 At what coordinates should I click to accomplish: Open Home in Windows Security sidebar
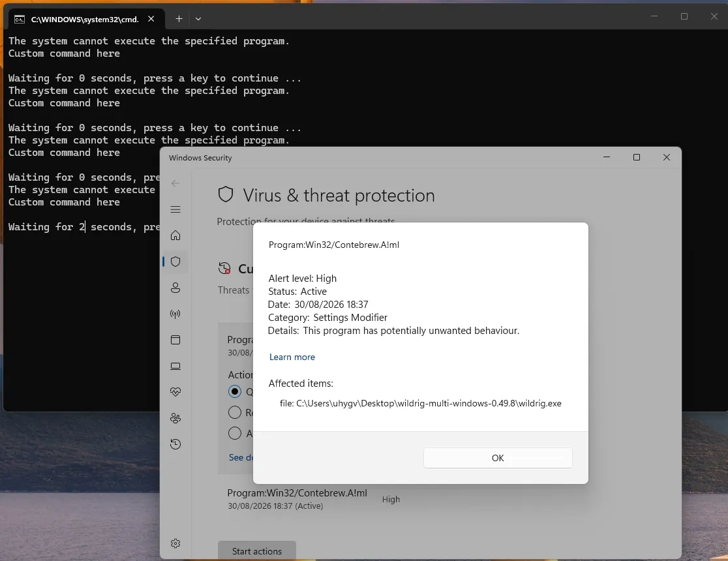175,235
